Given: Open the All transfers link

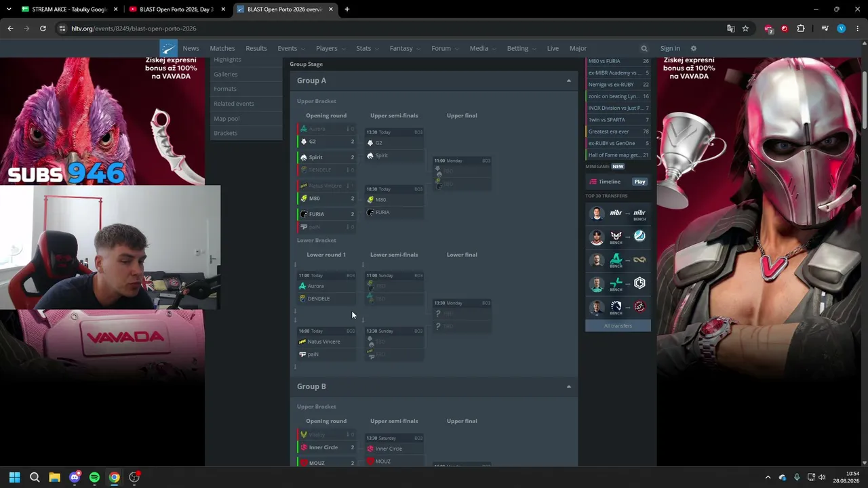Looking at the screenshot, I should 618,326.
